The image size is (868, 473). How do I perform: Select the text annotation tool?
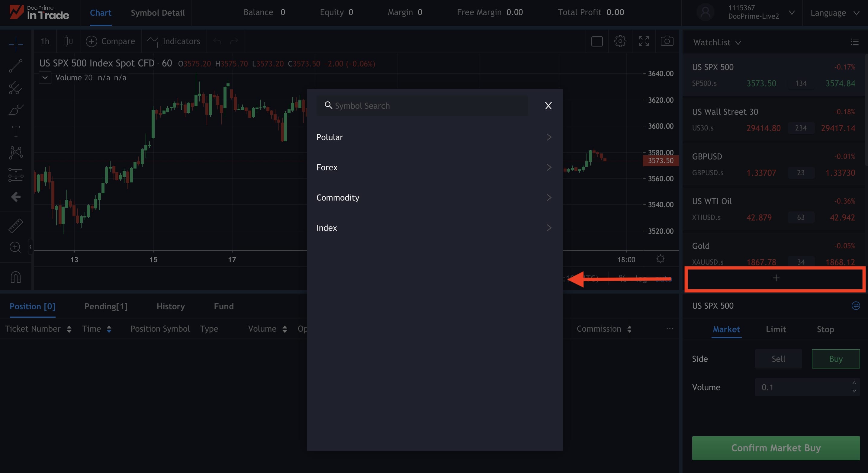pos(15,131)
